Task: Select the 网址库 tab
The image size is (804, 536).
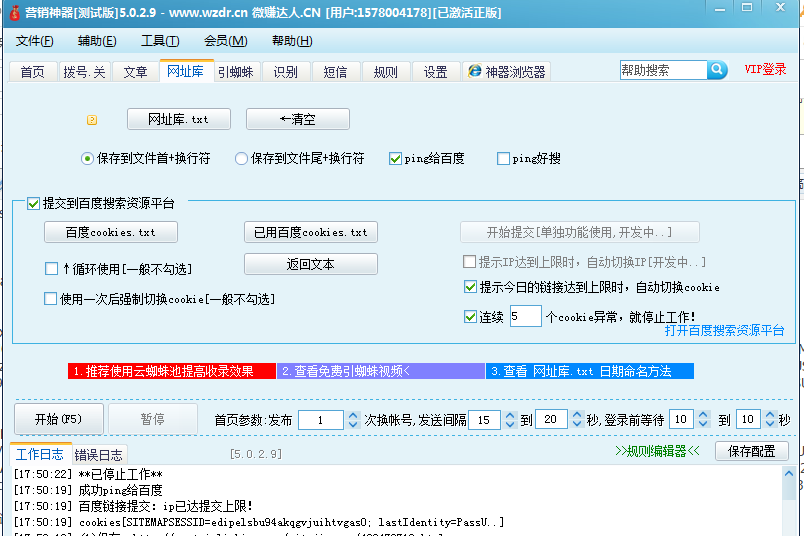Action: (x=186, y=70)
